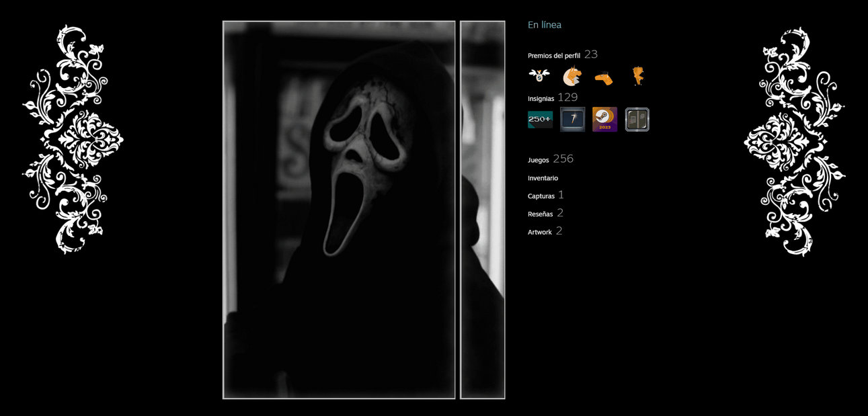Open the orange horse head profile award
The width and height of the screenshot is (868, 416).
click(571, 76)
